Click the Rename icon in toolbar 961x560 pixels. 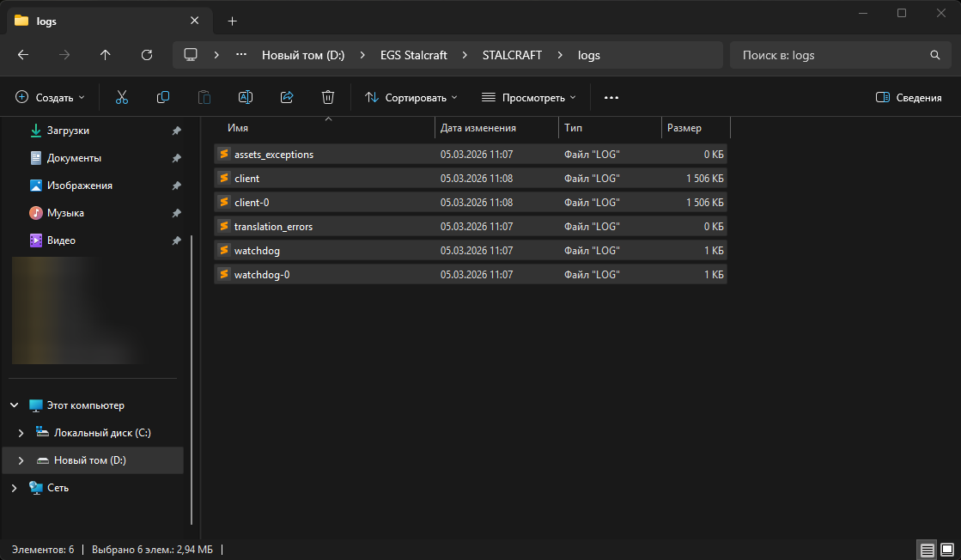point(245,98)
